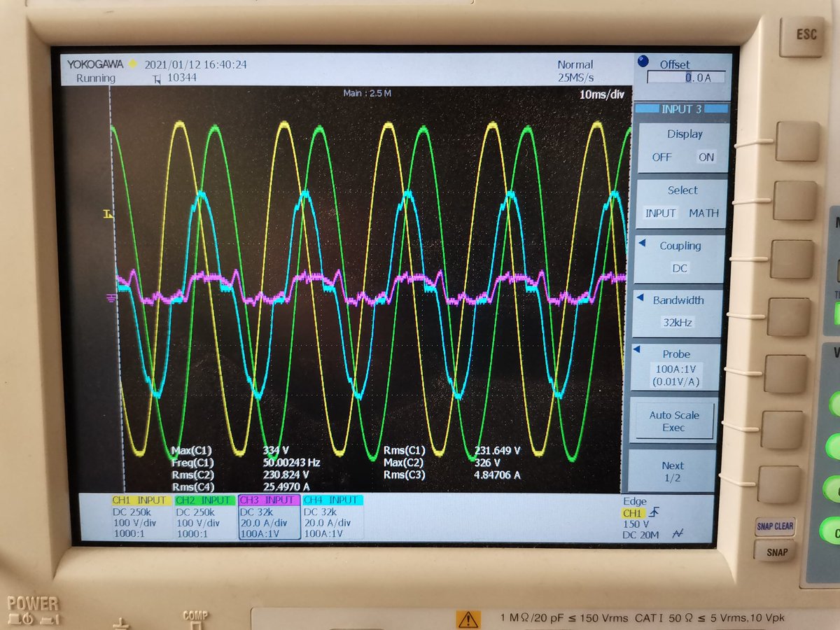Screen dimensions: 840x630
Task: Click the hysteresis icon beside DC 20M
Action: click(677, 534)
